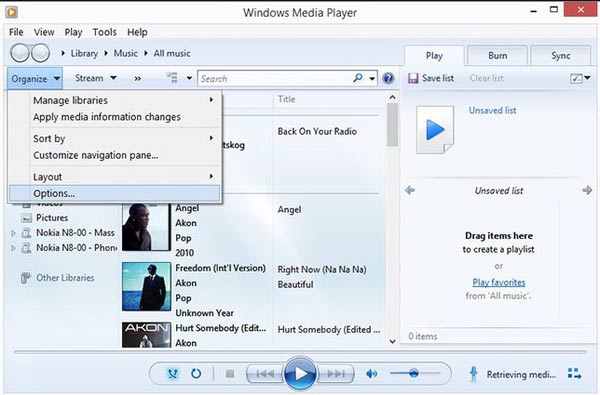Open the List options checkmark icon
The image size is (600, 395).
click(x=576, y=78)
